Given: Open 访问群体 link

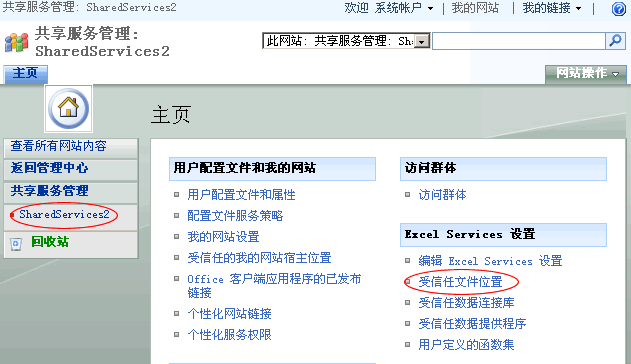Looking at the screenshot, I should point(442,195).
